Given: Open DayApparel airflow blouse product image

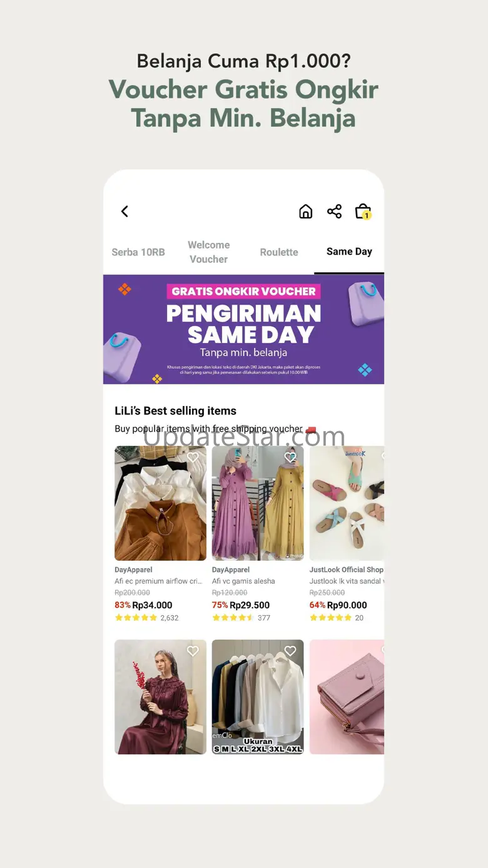Looking at the screenshot, I should coord(160,503).
